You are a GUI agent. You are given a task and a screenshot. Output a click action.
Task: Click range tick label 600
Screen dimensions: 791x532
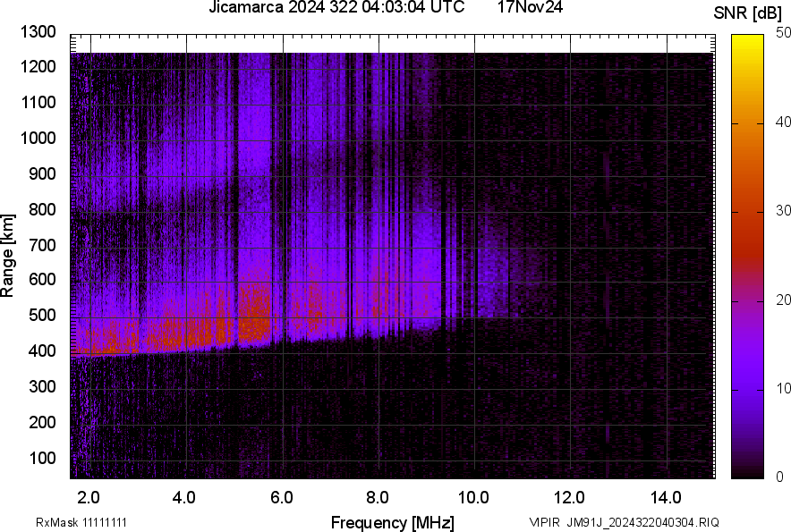click(42, 279)
